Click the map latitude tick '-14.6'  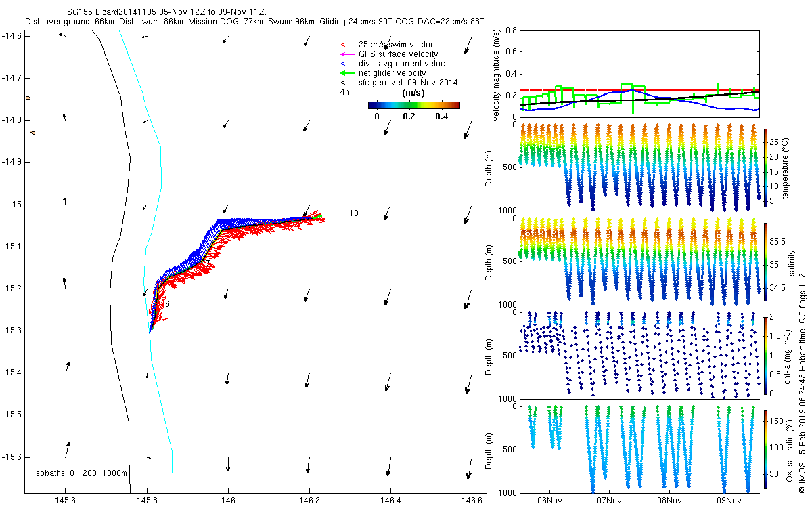click(x=12, y=36)
